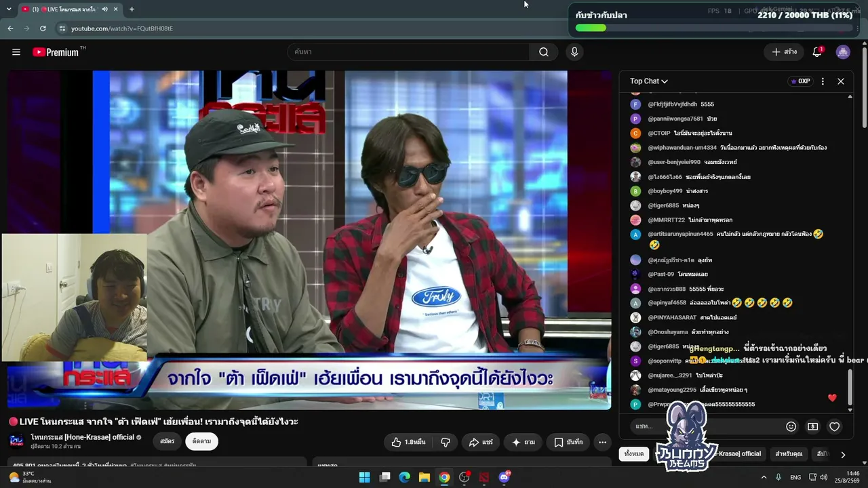
Task: Open the notifications bell
Action: point(817,52)
